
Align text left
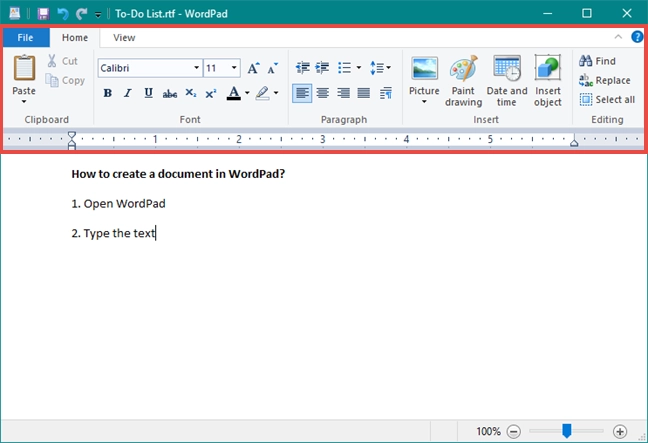302,93
